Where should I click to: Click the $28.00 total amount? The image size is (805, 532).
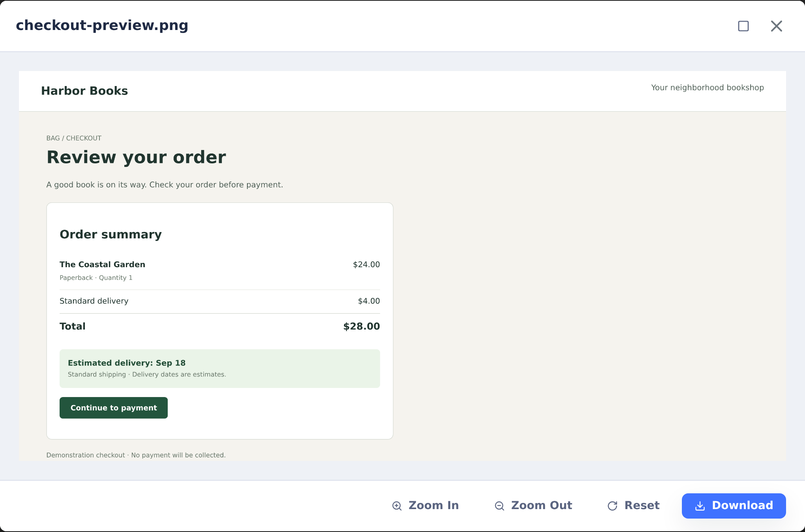[361, 326]
